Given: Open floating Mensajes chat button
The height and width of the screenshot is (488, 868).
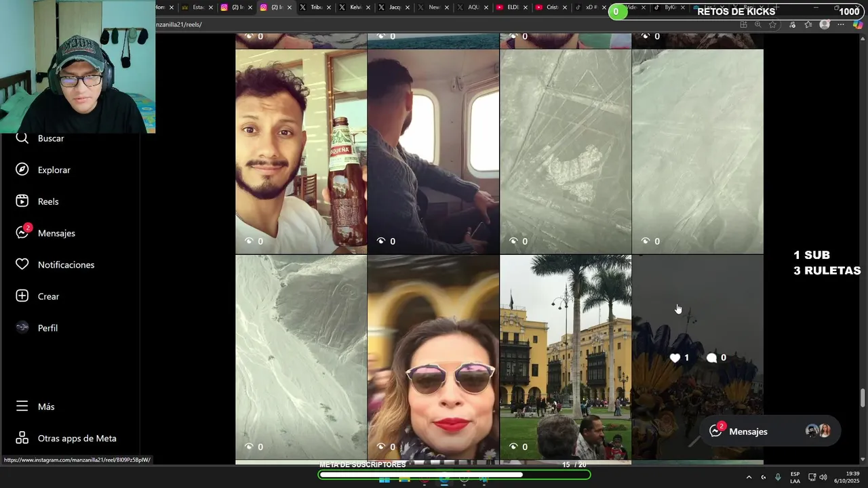Looking at the screenshot, I should (x=770, y=431).
